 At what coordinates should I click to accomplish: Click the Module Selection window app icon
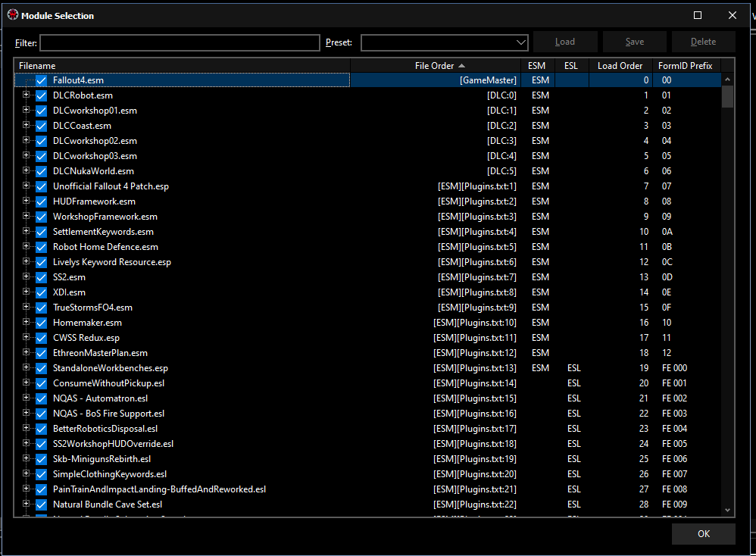[13, 15]
